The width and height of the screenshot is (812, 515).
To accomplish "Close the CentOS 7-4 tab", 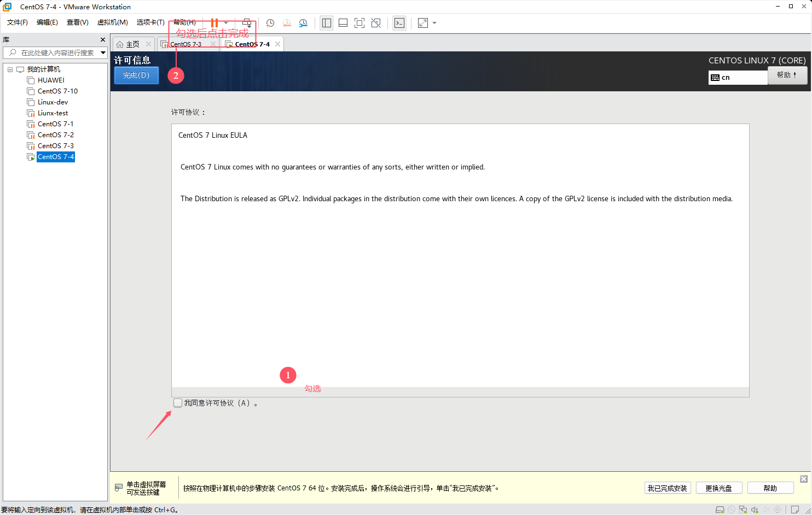I will point(277,44).
